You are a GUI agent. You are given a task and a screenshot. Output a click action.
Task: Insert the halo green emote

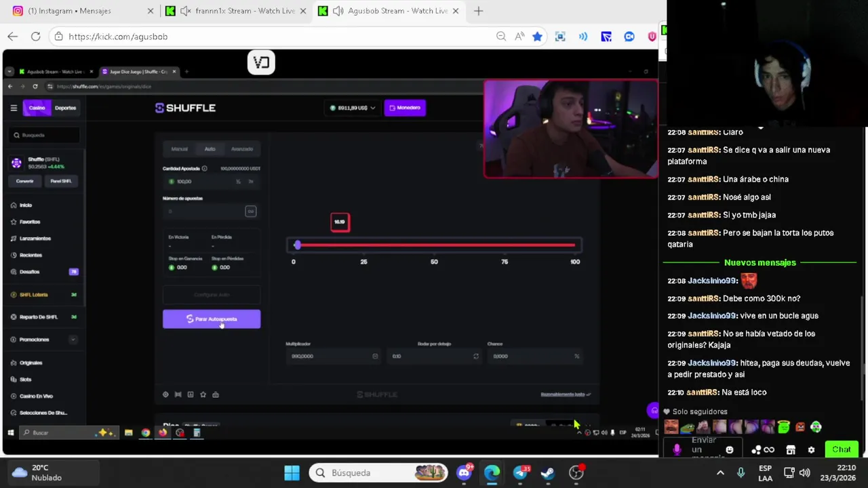click(784, 427)
